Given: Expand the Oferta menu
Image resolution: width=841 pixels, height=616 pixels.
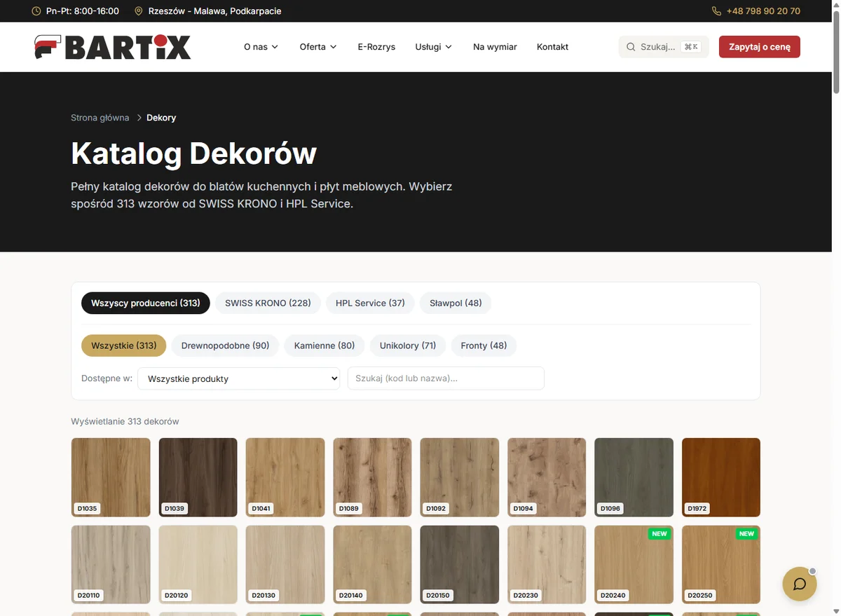Looking at the screenshot, I should click(318, 47).
